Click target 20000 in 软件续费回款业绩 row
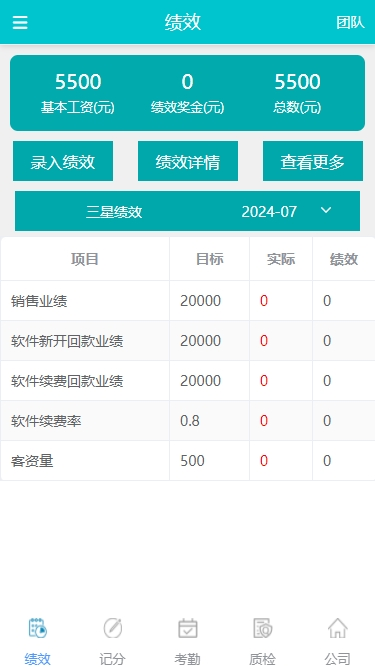 [201, 381]
